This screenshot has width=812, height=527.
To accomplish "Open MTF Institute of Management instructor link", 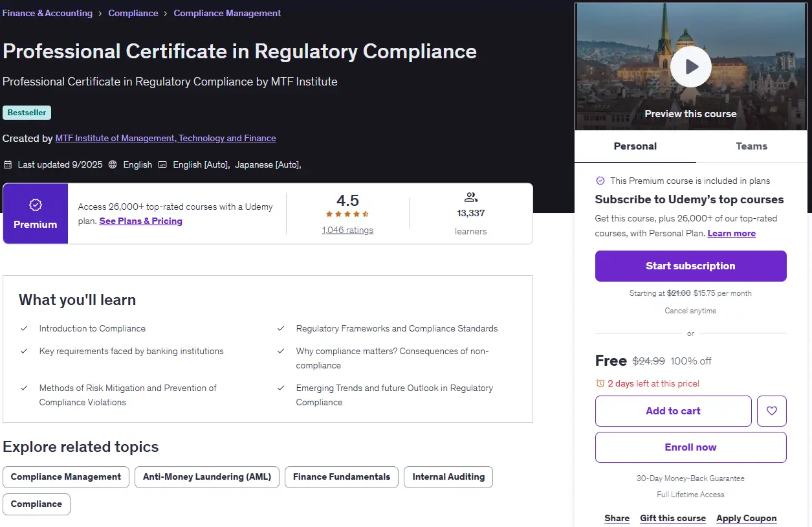I will click(x=166, y=138).
